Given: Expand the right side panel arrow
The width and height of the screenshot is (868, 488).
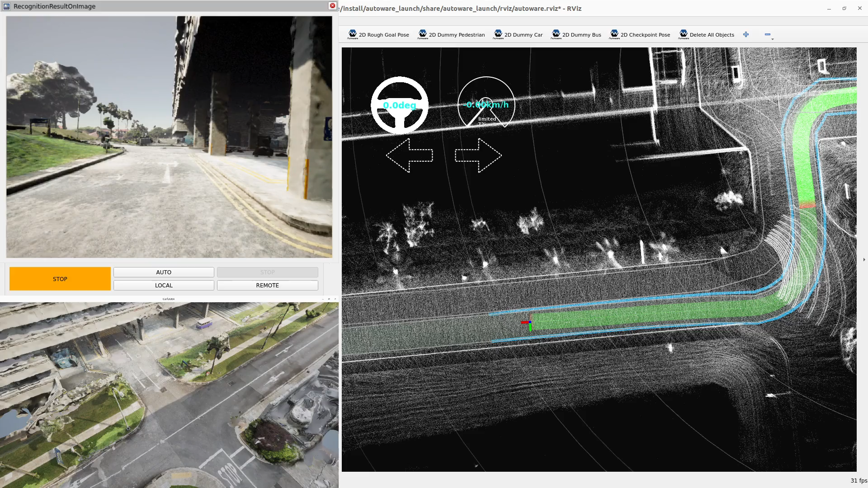Looking at the screenshot, I should coord(864,259).
